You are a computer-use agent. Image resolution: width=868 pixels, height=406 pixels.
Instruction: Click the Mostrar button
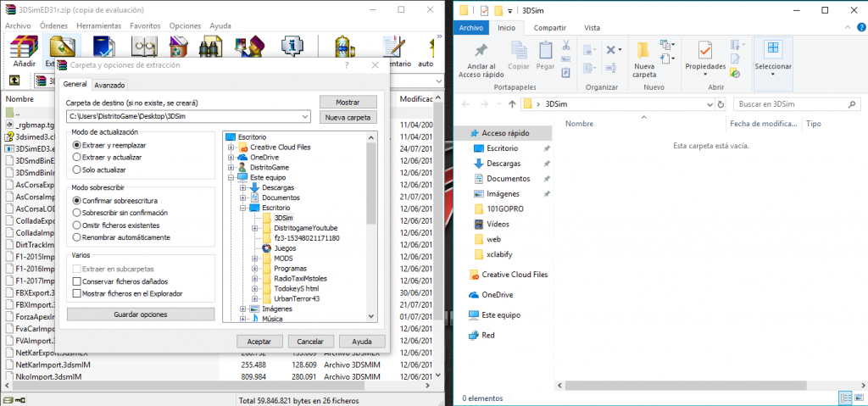pos(348,103)
